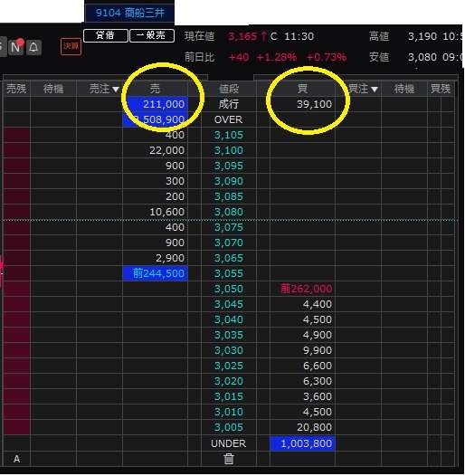
Task: Open the N news icon
Action: click(x=15, y=47)
